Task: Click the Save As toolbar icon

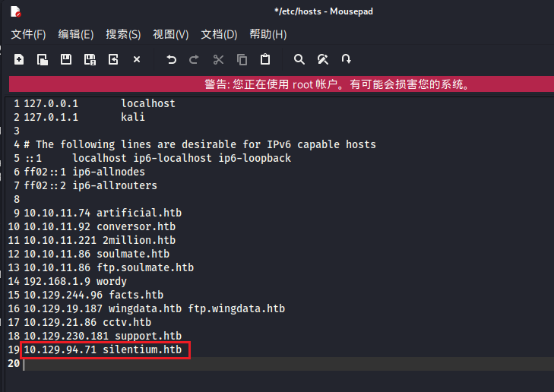Action: pyautogui.click(x=90, y=59)
